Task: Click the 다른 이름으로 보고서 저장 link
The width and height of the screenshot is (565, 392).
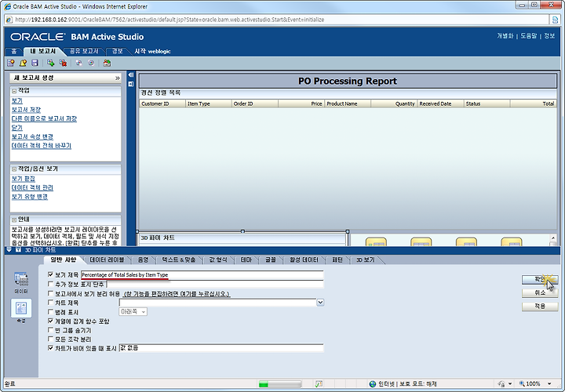Action: [44, 119]
